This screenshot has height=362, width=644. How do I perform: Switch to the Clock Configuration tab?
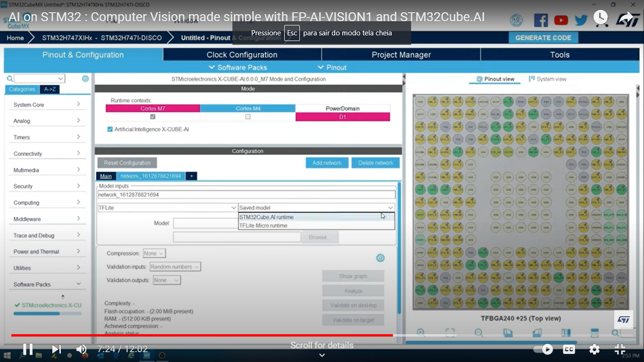(241, 55)
